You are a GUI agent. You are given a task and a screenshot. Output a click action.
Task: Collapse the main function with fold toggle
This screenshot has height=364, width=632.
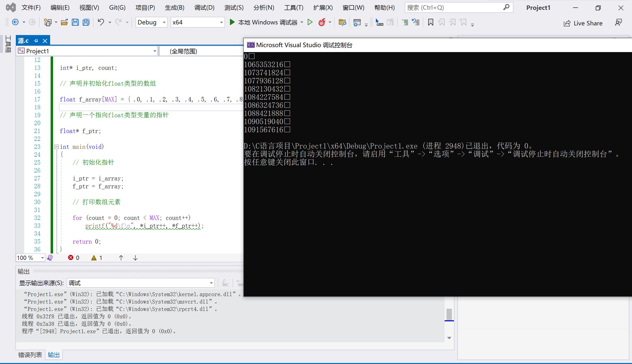(x=57, y=147)
